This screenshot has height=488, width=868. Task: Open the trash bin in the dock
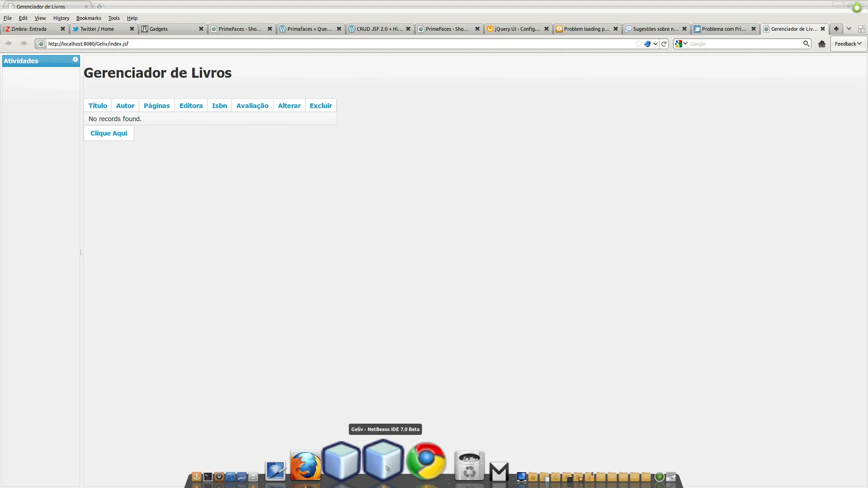pyautogui.click(x=469, y=466)
